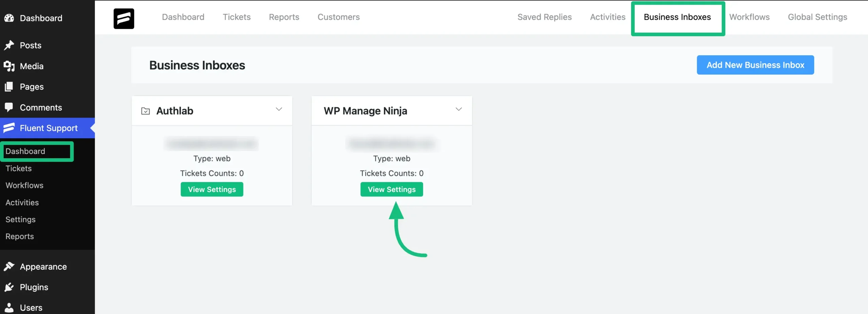Open the Tickets tab in top navigation
The height and width of the screenshot is (314, 868).
[x=237, y=17]
